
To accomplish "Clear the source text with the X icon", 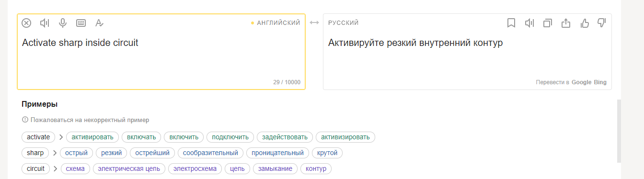I will pyautogui.click(x=26, y=23).
